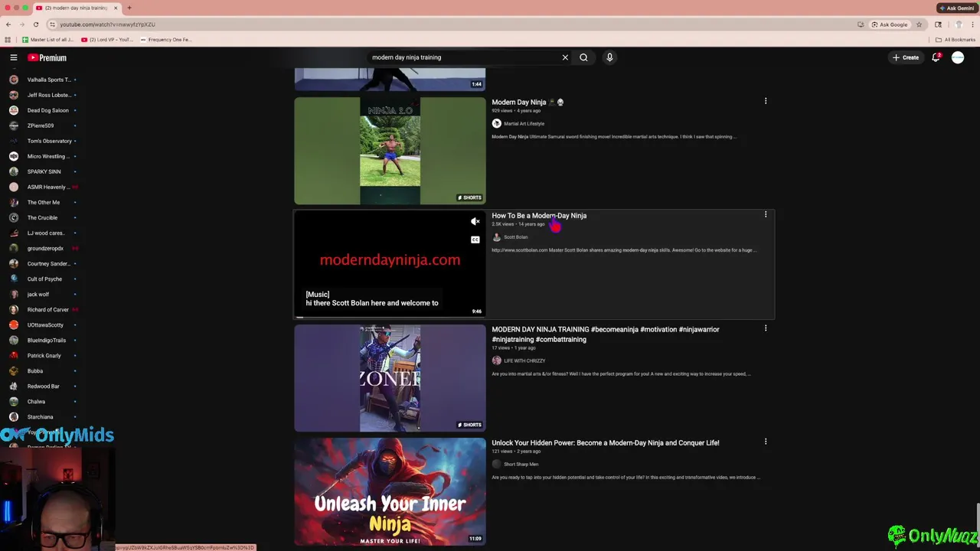Open the Chrome profile avatar
Viewport: 980px width, 551px height.
[958, 24]
